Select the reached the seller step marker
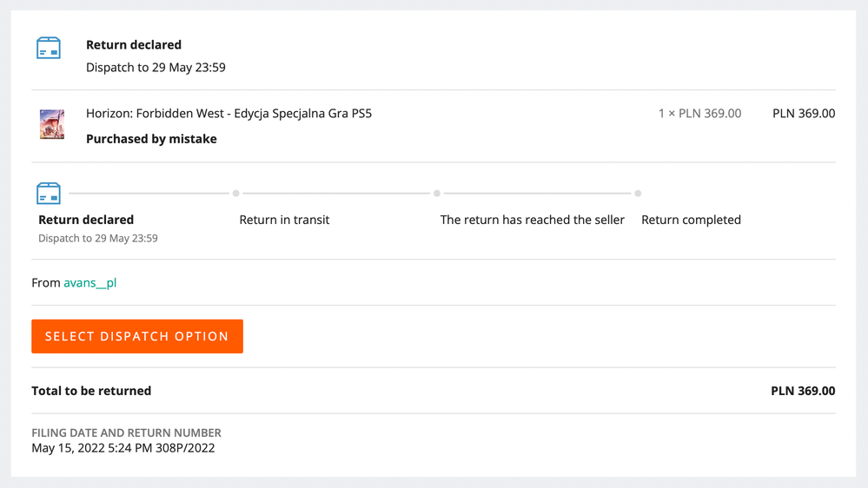Image resolution: width=868 pixels, height=488 pixels. click(437, 193)
